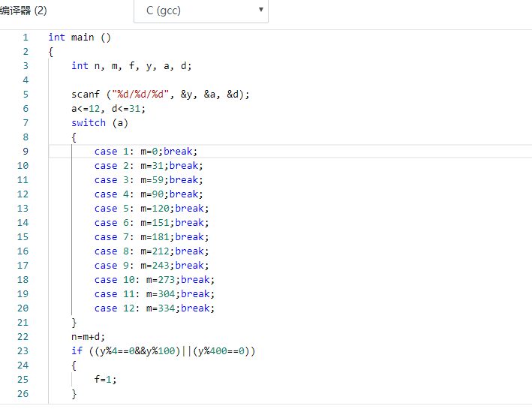Click 'case 11: m=304;break;' line
The image size is (532, 409).
(x=155, y=294)
